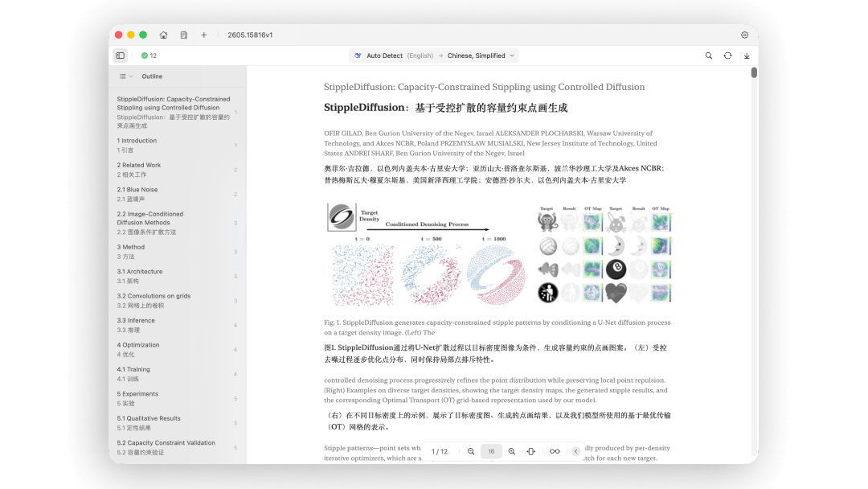The image size is (868, 489).
Task: Select the StippleDiffusion title outline entry
Action: [176, 113]
